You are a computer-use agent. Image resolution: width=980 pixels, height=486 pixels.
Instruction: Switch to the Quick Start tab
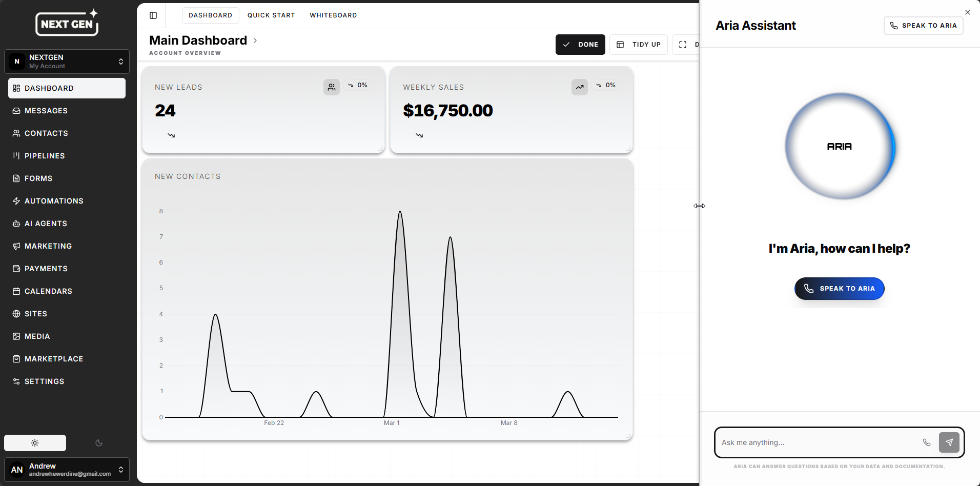tap(271, 15)
